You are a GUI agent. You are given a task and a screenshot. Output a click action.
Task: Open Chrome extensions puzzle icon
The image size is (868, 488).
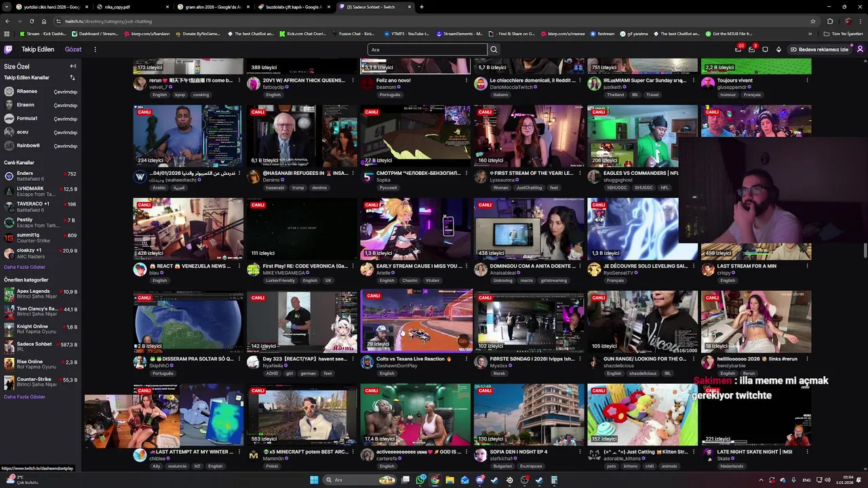829,21
